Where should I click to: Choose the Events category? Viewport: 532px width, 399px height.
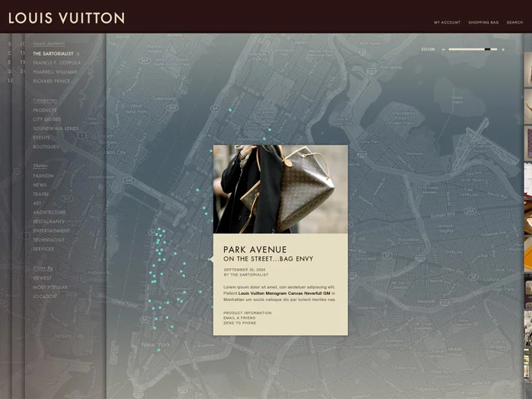coord(41,138)
